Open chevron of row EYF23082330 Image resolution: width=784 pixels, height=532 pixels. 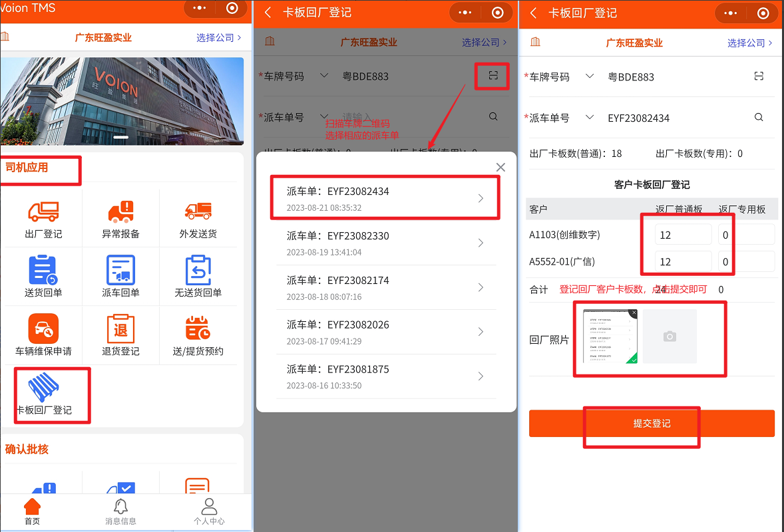pos(481,243)
